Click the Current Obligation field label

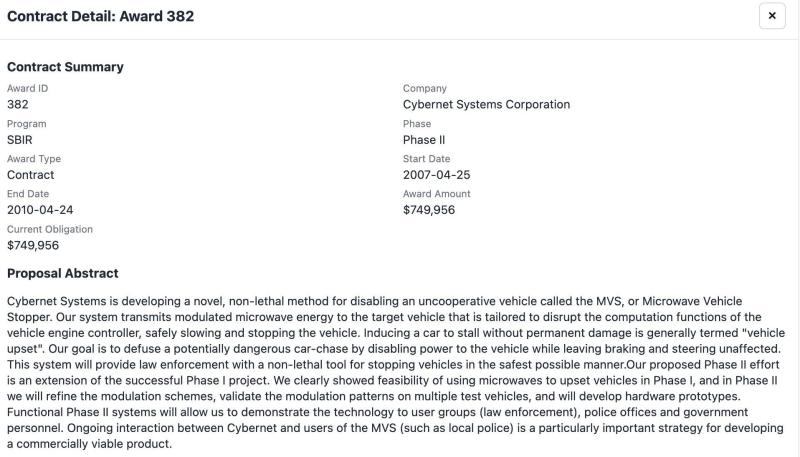(50, 229)
